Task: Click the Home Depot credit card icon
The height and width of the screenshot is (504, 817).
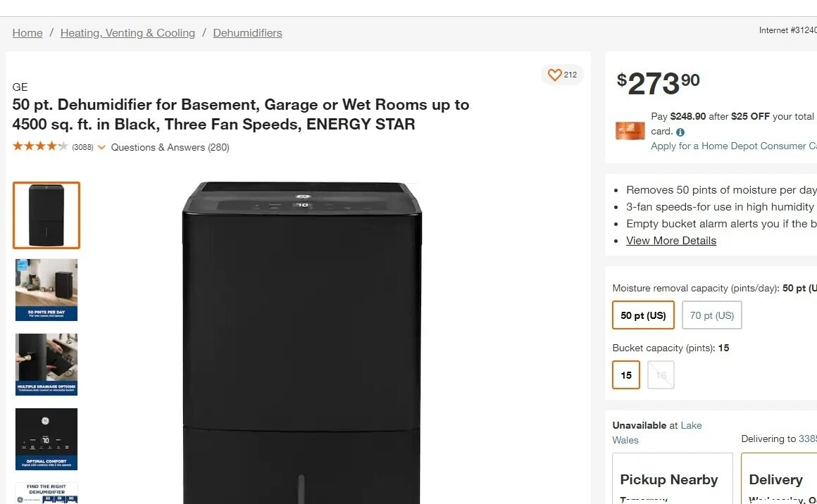Action: pyautogui.click(x=629, y=130)
